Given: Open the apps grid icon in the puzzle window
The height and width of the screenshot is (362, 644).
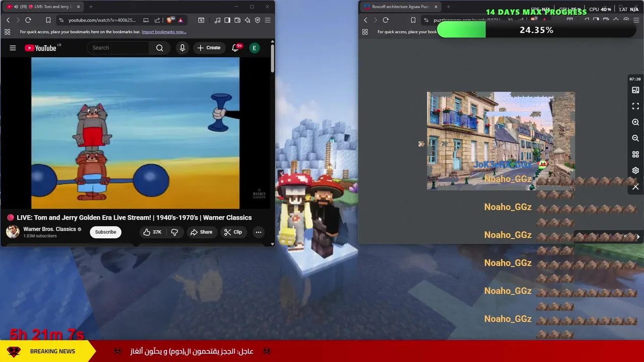Looking at the screenshot, I should (x=365, y=32).
